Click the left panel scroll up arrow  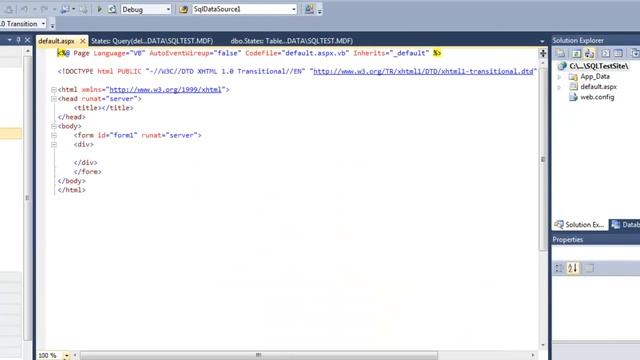point(27,51)
